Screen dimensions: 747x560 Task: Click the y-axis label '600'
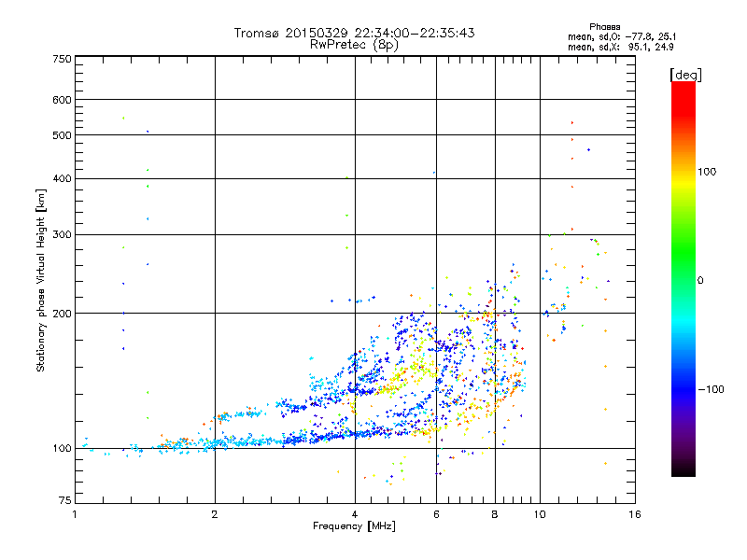[62, 100]
